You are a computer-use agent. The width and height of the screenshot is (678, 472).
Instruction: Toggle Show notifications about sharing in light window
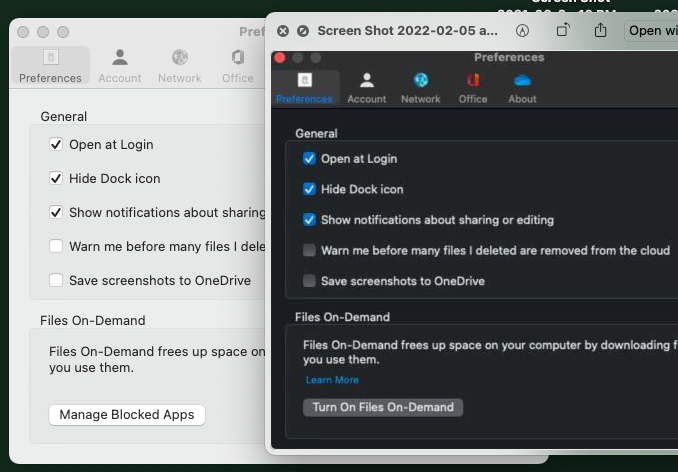56,212
